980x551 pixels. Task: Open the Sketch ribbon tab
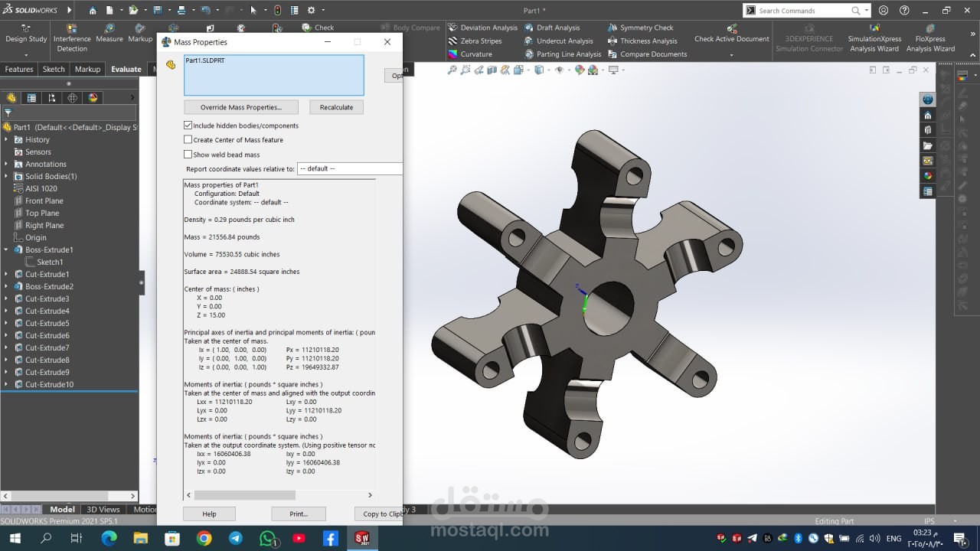pyautogui.click(x=54, y=69)
